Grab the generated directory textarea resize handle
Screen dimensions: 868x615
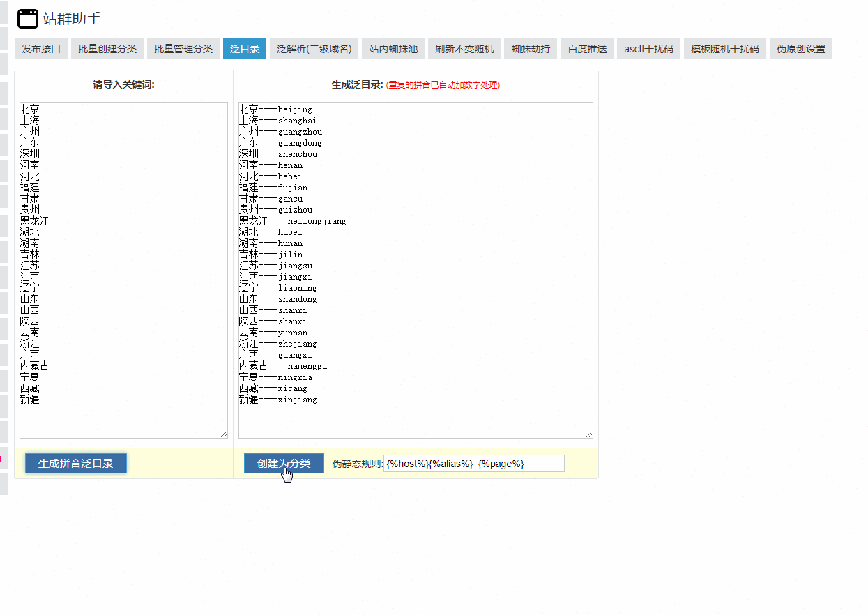[x=590, y=434]
